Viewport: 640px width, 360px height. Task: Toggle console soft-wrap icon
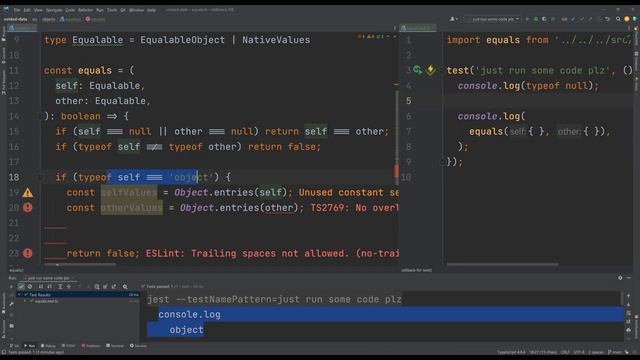[629, 313]
